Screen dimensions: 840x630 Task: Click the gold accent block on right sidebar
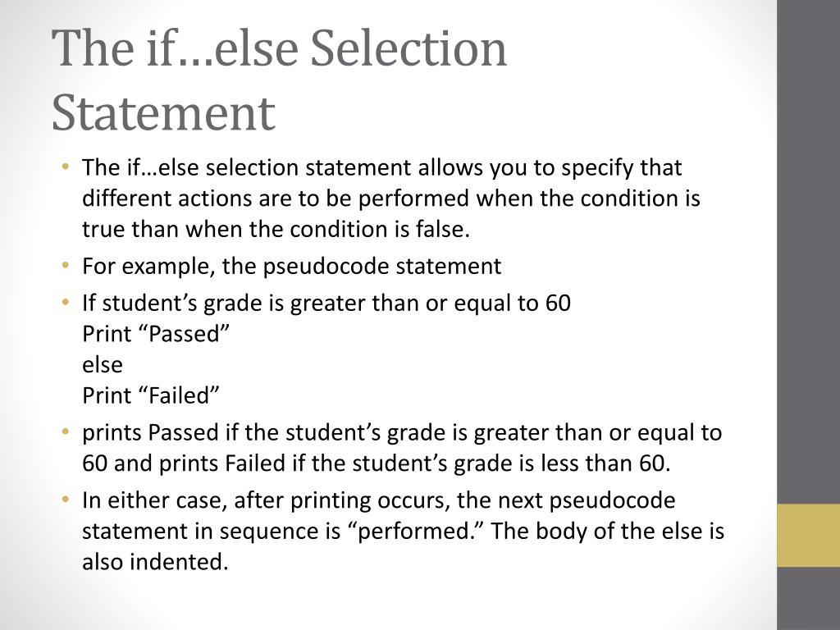coord(808,535)
